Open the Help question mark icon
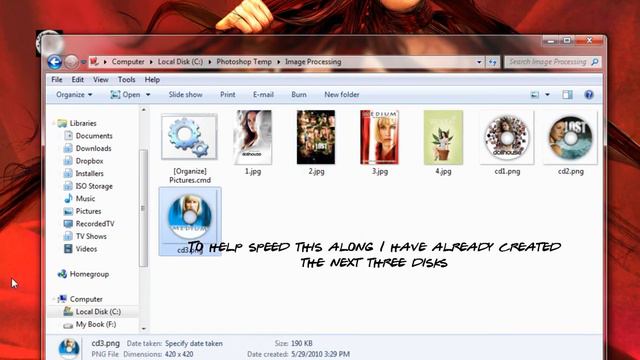Screen dimensions: 640x360 tap(589, 95)
